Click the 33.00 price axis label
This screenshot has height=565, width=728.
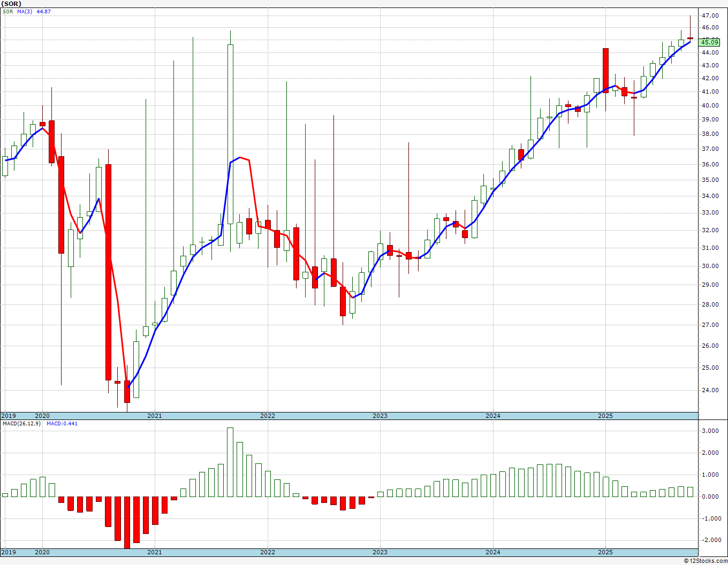tap(710, 213)
